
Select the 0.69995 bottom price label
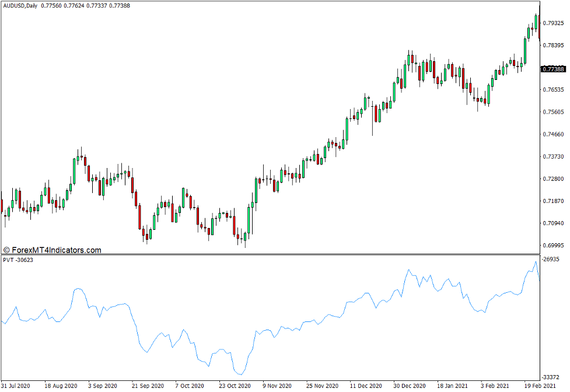tap(554, 246)
